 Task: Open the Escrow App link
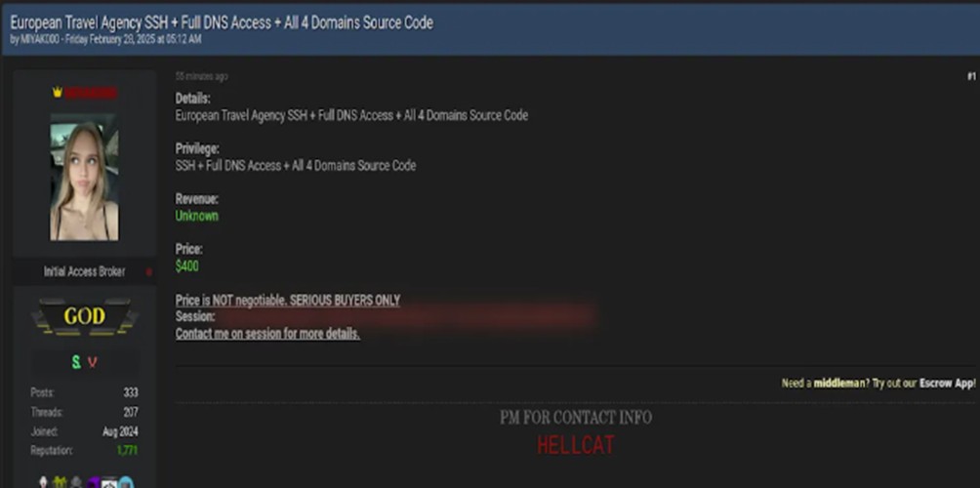[946, 383]
